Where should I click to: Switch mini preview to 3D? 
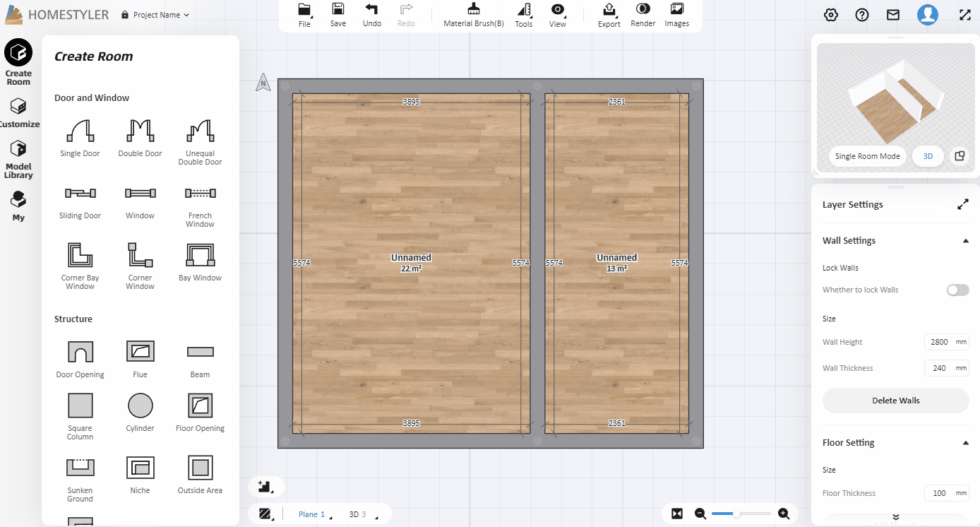[x=928, y=156]
